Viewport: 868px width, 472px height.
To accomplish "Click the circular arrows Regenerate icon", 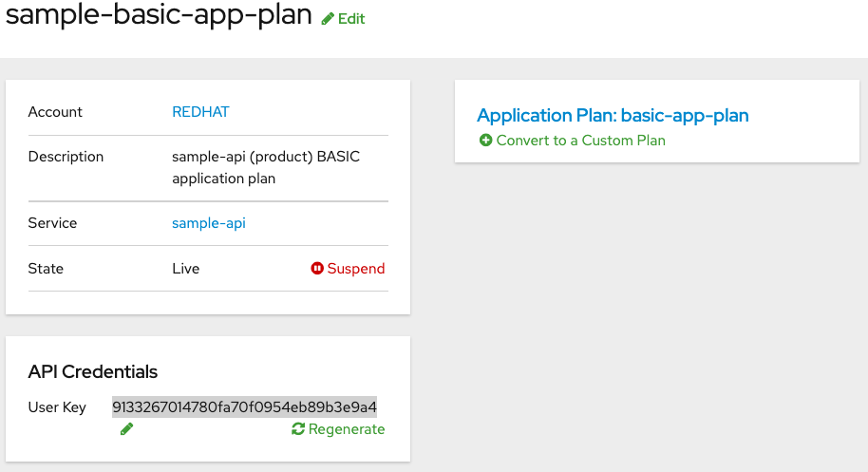I will (298, 429).
